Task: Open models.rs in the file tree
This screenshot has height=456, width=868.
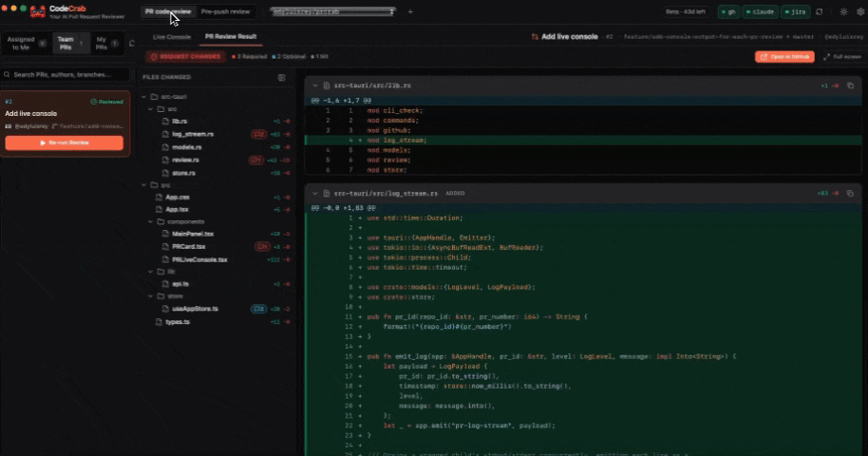Action: [x=186, y=147]
